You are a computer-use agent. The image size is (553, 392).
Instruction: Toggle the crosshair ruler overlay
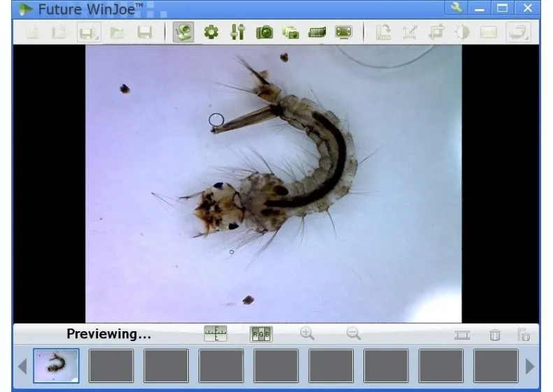pos(215,333)
